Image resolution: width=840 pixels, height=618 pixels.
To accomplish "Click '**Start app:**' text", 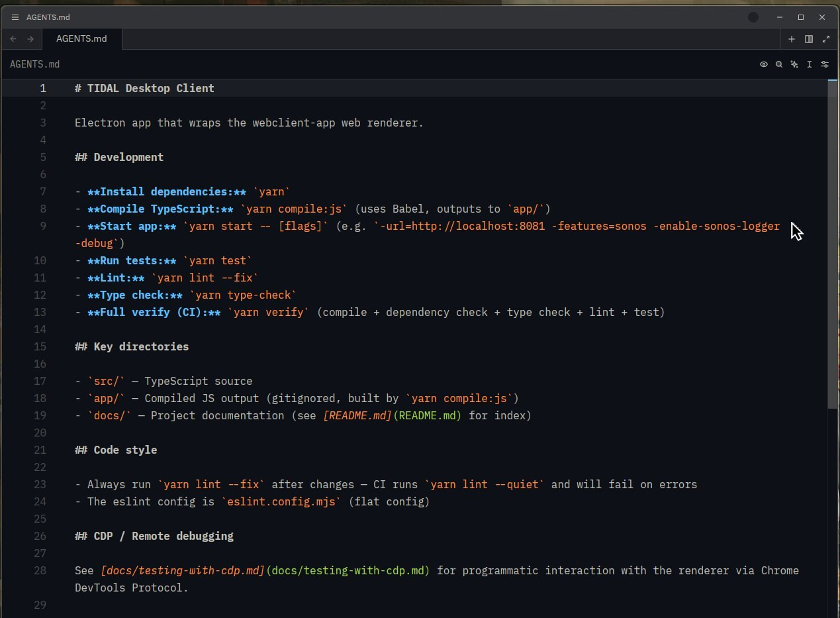I will (132, 226).
